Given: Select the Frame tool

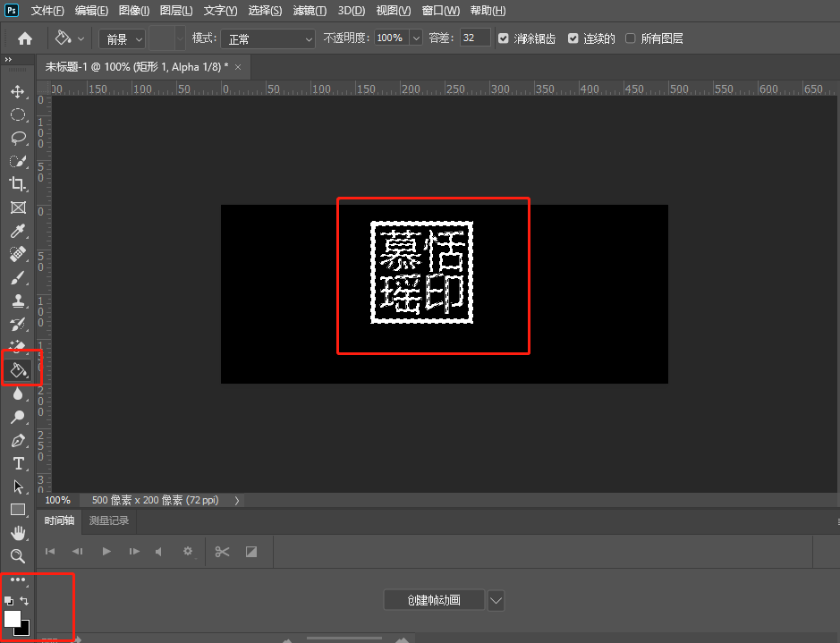Looking at the screenshot, I should (18, 207).
